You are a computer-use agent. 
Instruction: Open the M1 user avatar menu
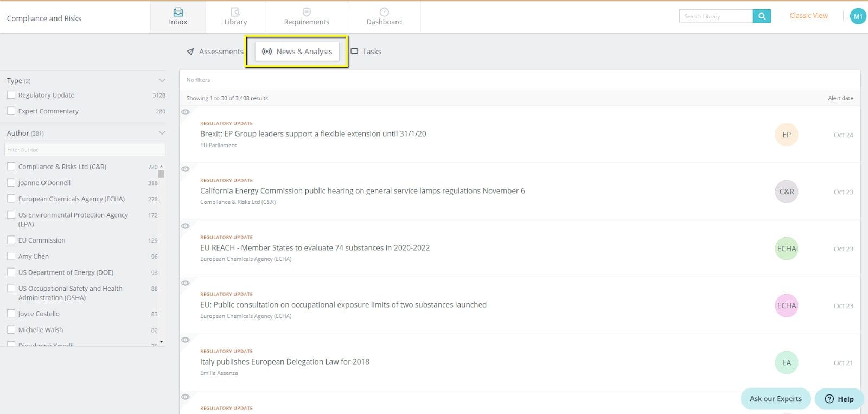click(x=858, y=16)
